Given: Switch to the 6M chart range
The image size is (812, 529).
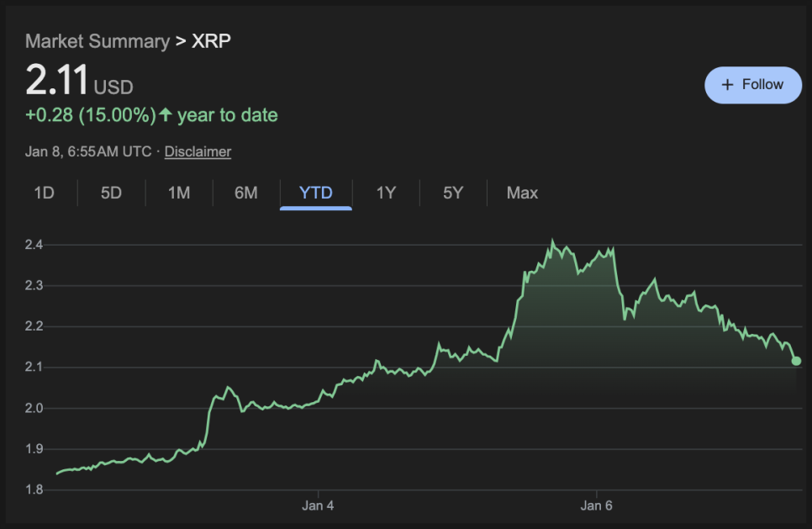Looking at the screenshot, I should click(245, 193).
